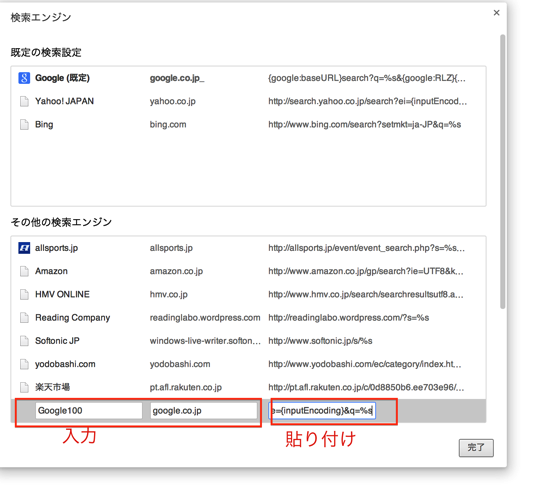The width and height of the screenshot is (550, 485).
Task: Focus the URL field containing {inputEncoding}&q=%s
Action: click(322, 411)
